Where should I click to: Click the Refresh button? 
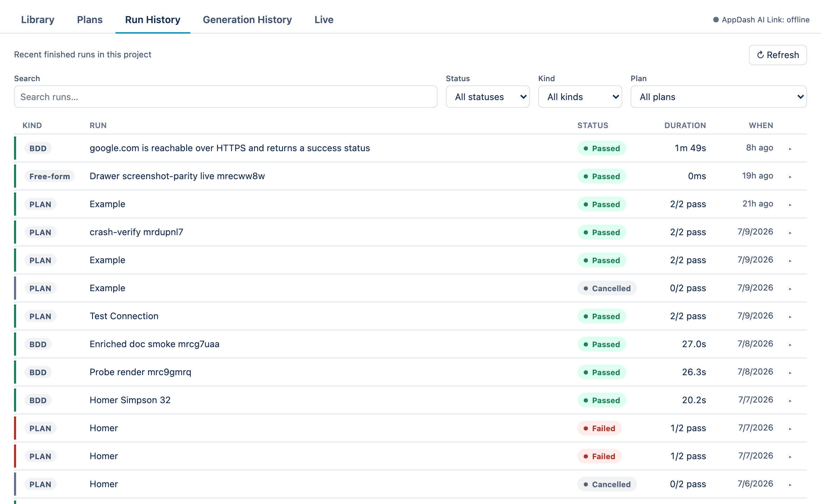point(778,55)
